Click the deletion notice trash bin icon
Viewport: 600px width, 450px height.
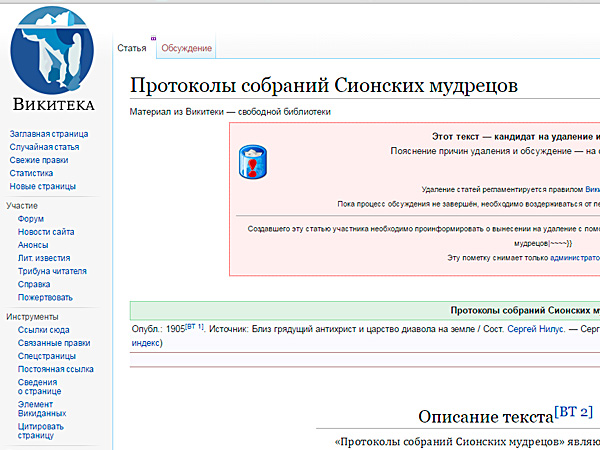[251, 162]
